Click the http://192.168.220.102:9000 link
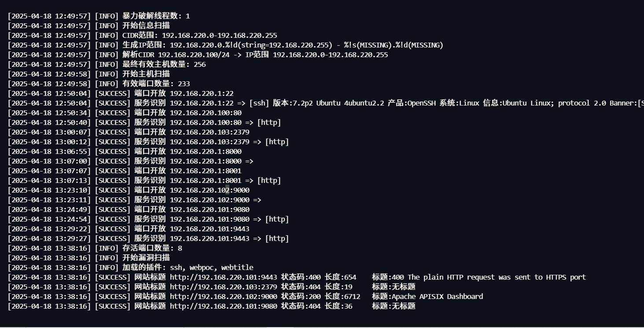Viewport: 644px width, 328px height. [x=223, y=296]
